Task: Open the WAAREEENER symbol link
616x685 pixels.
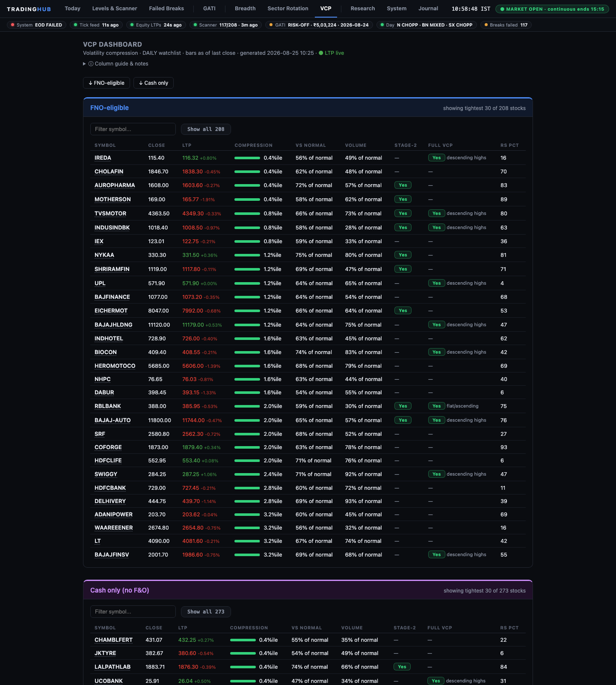Action: point(113,528)
